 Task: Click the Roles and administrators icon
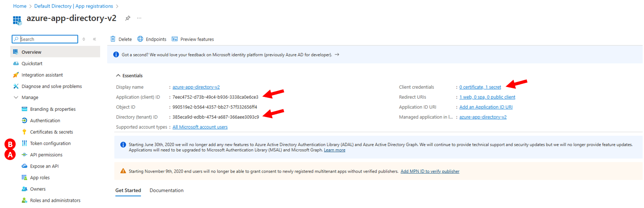pyautogui.click(x=24, y=200)
